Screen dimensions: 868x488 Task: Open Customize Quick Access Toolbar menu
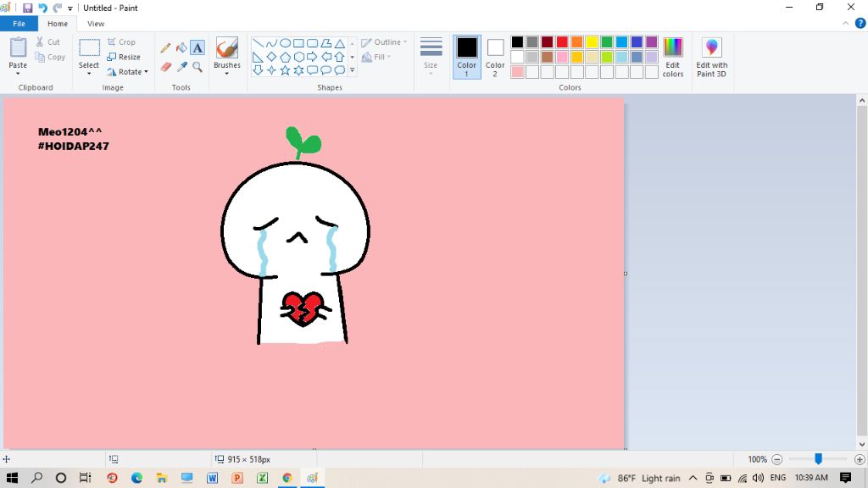click(x=70, y=8)
